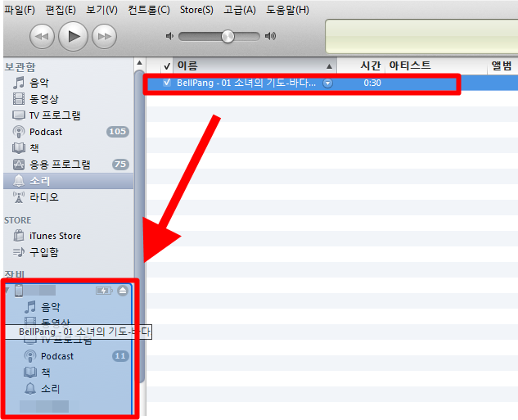Open the 컨트롤(C) menu

(x=149, y=10)
